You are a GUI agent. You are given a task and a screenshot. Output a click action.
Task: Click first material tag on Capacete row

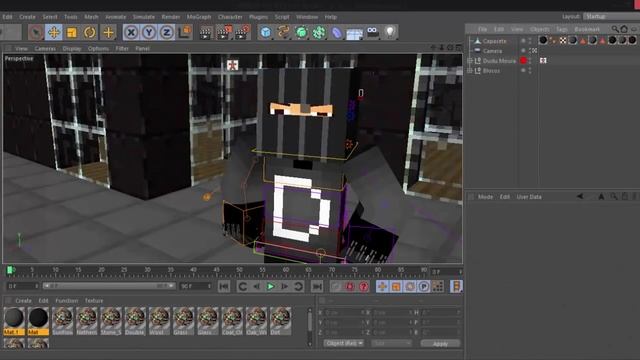click(x=543, y=40)
